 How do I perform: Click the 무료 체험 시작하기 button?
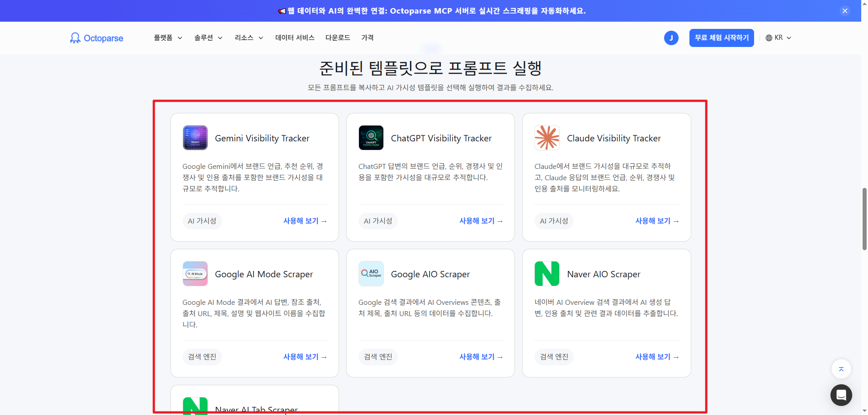(x=722, y=38)
